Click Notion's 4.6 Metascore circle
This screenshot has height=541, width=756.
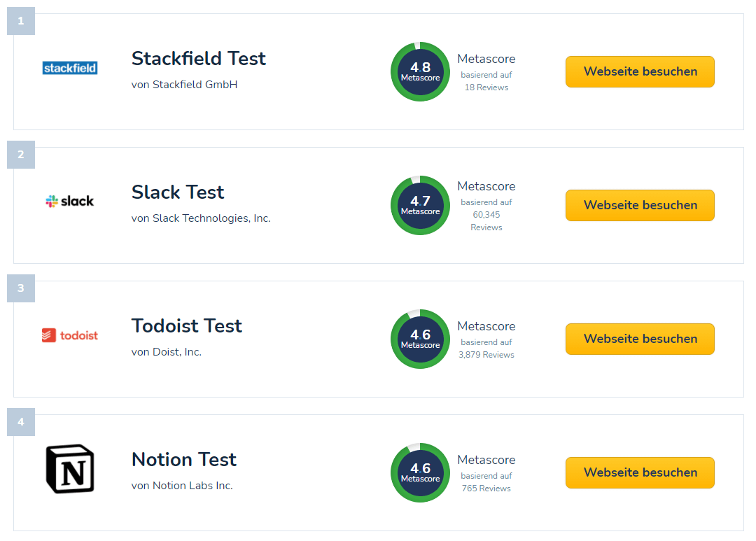pos(421,472)
